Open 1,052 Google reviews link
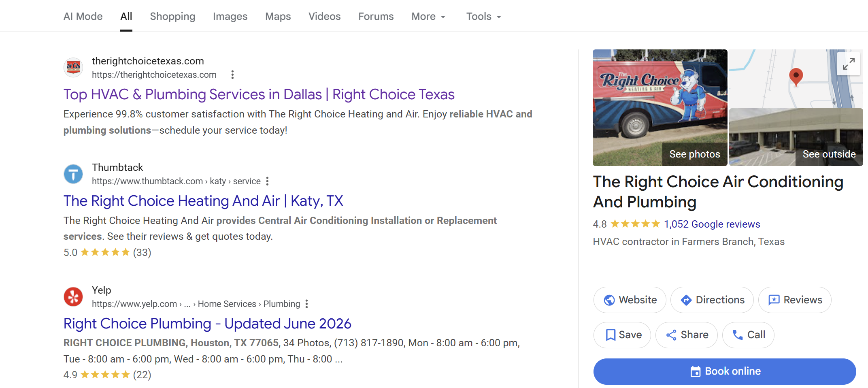Image resolution: width=868 pixels, height=388 pixels. [712, 224]
